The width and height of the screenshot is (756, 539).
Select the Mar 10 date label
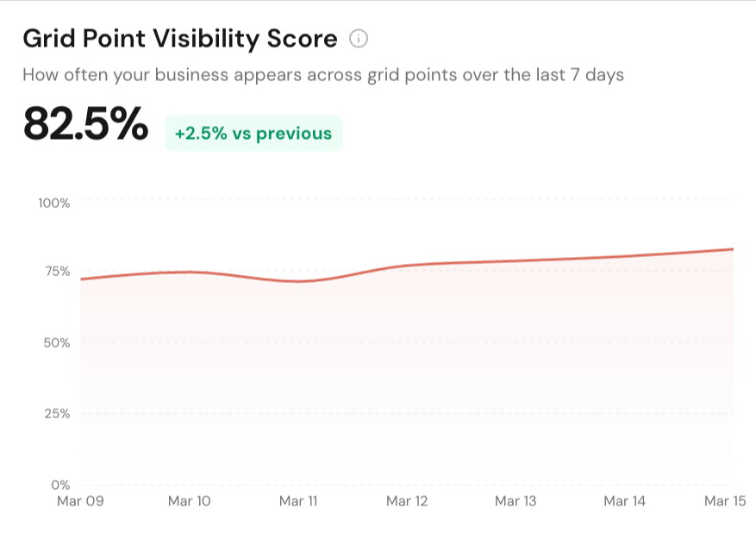(191, 501)
